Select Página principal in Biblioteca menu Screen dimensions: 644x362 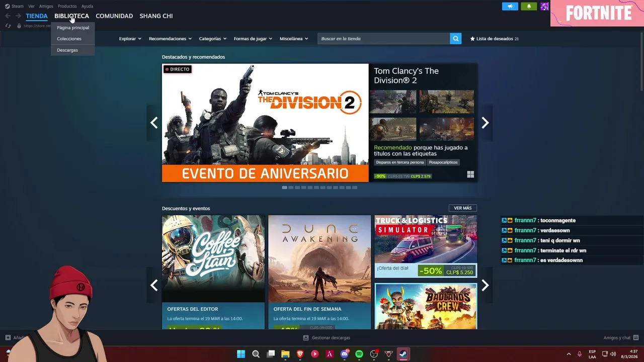pyautogui.click(x=73, y=28)
